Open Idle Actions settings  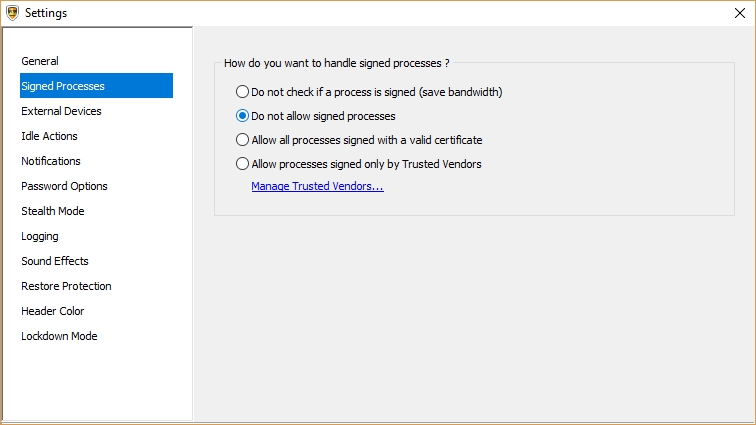click(x=49, y=136)
